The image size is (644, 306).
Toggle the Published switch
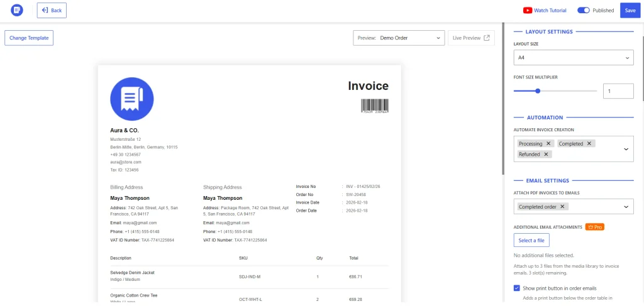tap(583, 11)
